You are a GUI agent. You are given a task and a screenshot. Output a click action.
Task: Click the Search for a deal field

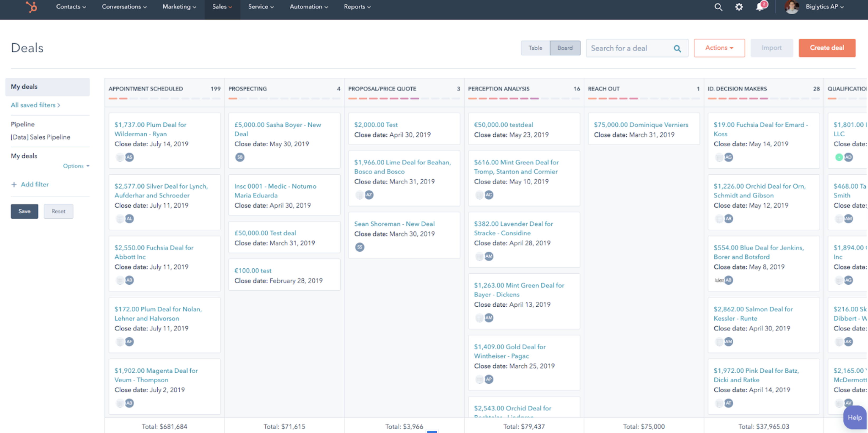tap(628, 49)
